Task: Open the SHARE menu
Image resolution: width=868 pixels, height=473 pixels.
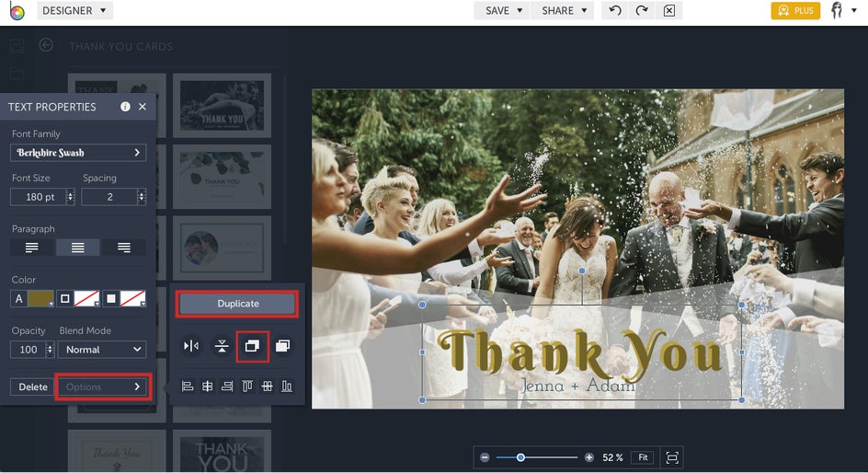Action: tap(563, 10)
